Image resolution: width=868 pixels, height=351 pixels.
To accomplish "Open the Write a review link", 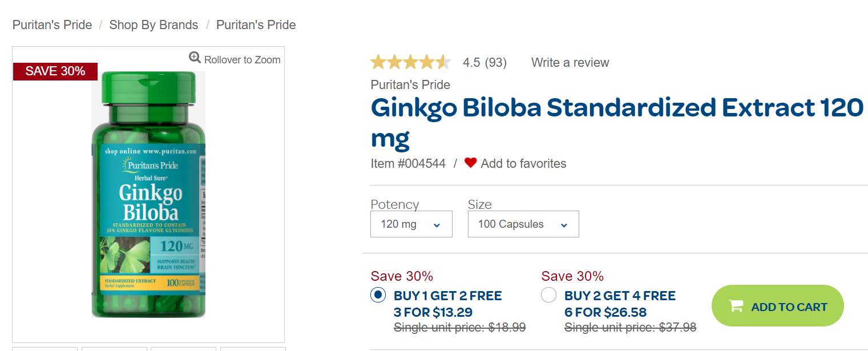I will tap(570, 63).
